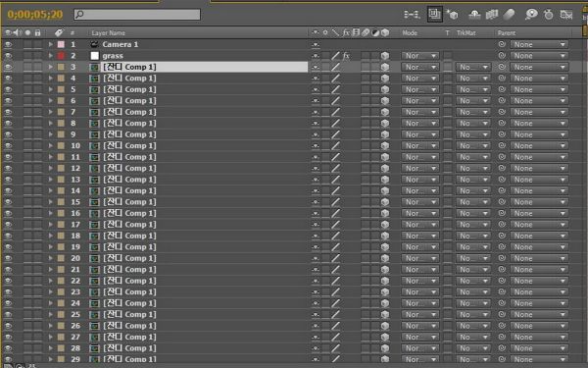Click the camera layer icon of Camera 1
The width and height of the screenshot is (588, 368).
click(94, 44)
